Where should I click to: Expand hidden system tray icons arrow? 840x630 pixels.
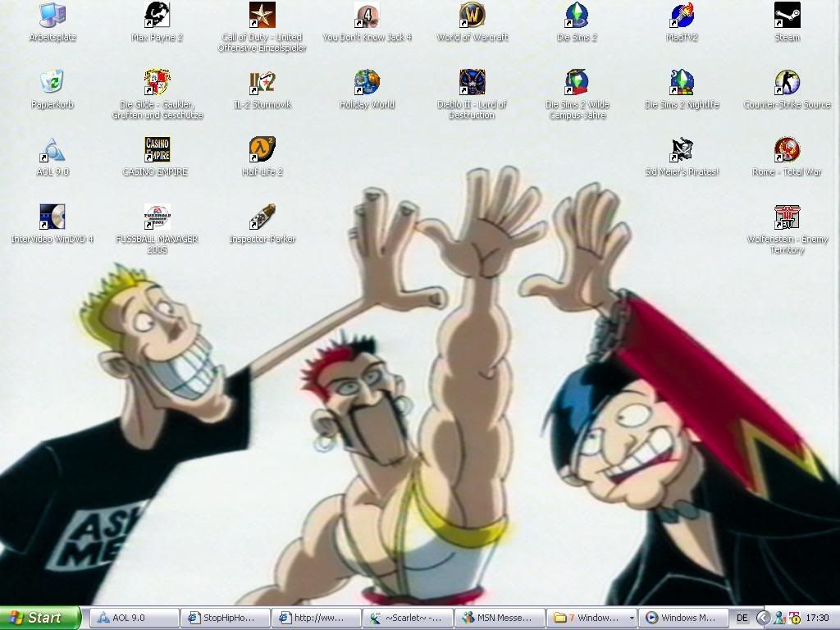tap(764, 619)
